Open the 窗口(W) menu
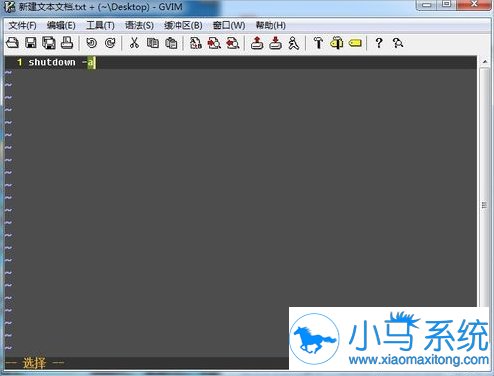The image size is (494, 376). pos(229,25)
